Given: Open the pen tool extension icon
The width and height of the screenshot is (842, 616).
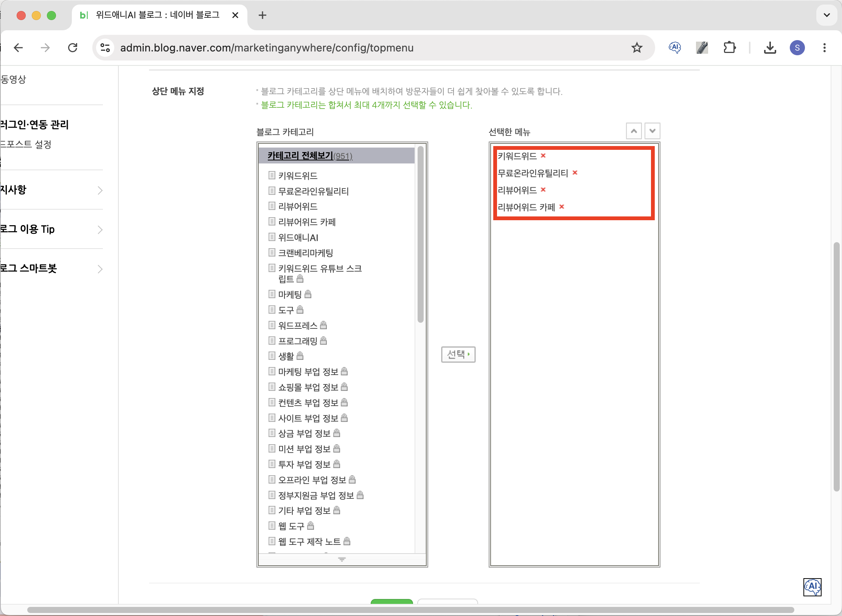Looking at the screenshot, I should [x=702, y=48].
